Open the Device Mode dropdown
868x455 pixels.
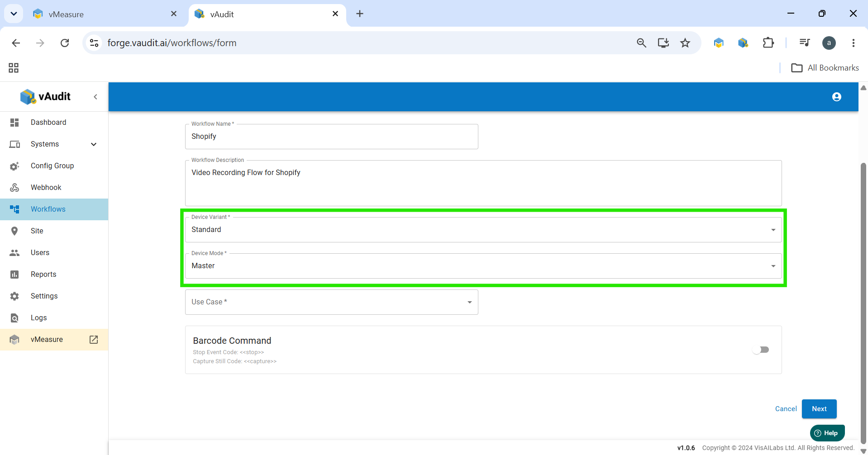tap(483, 266)
